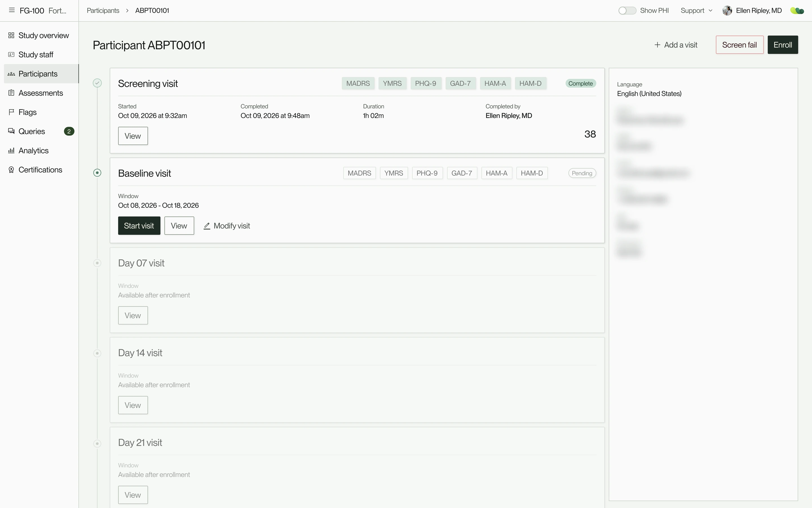Click GAD-7 tag in Baseline visit
The height and width of the screenshot is (508, 812).
[462, 173]
